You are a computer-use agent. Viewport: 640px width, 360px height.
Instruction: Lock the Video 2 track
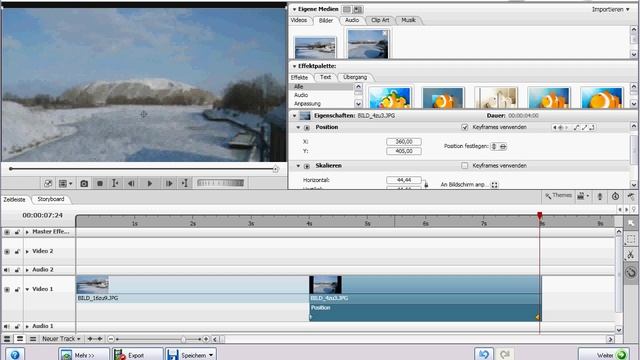point(17,251)
